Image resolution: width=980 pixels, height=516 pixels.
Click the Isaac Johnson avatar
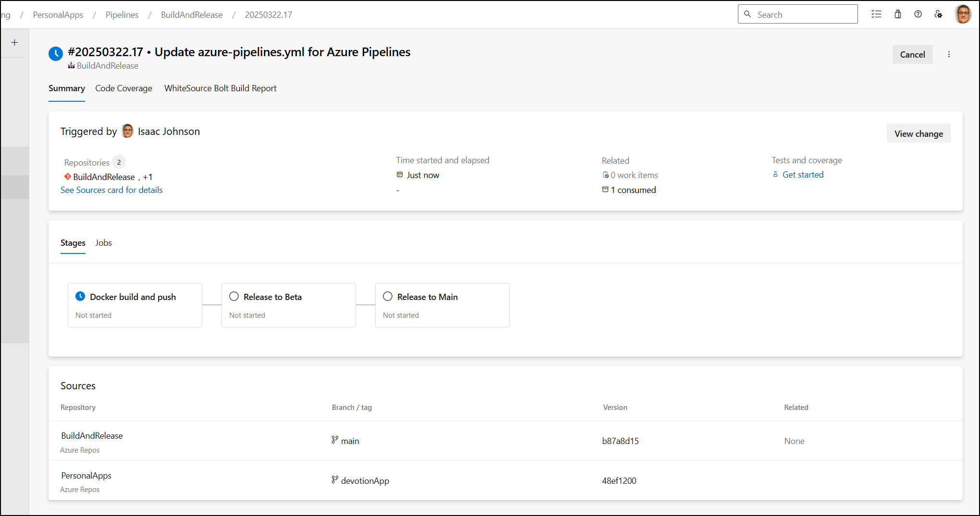click(127, 131)
